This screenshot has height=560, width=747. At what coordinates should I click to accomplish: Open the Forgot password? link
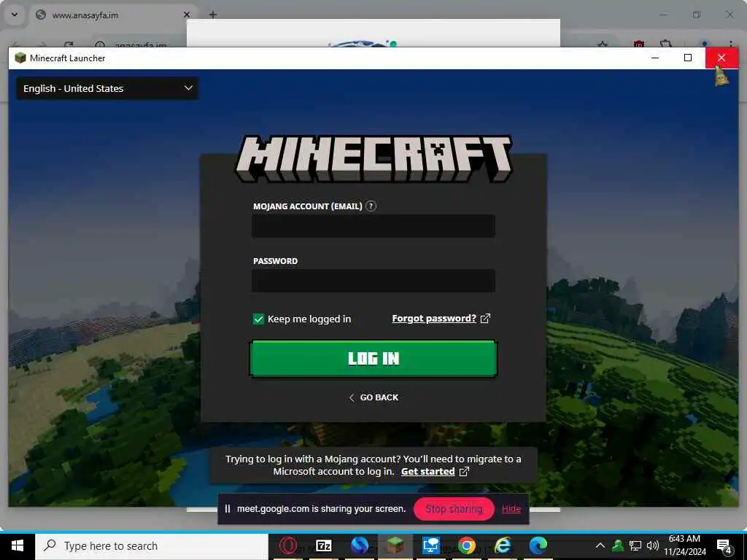click(434, 319)
